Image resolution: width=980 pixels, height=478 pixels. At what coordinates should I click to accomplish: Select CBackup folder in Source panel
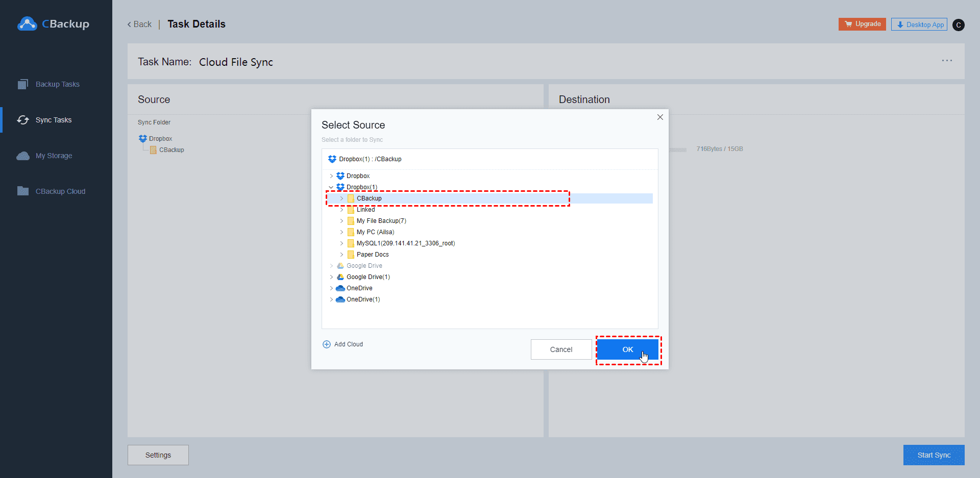[171, 150]
